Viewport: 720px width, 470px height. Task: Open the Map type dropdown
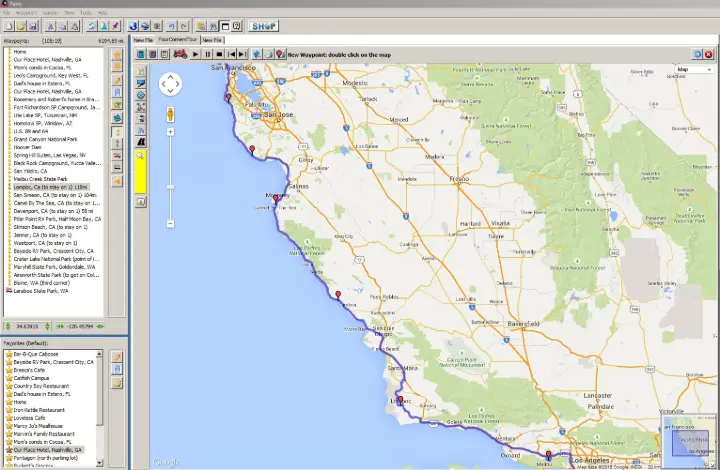[691, 70]
